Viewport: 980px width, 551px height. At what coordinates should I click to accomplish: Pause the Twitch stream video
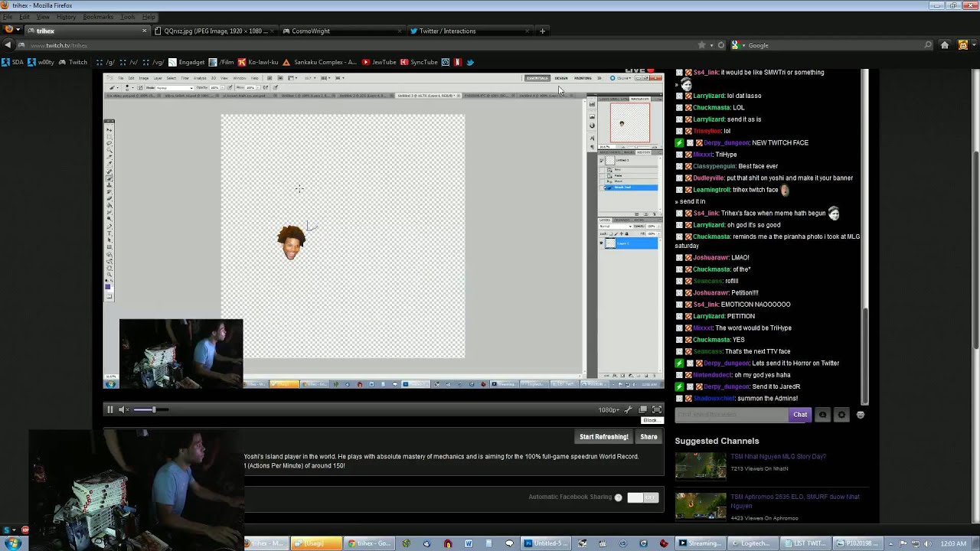(109, 409)
